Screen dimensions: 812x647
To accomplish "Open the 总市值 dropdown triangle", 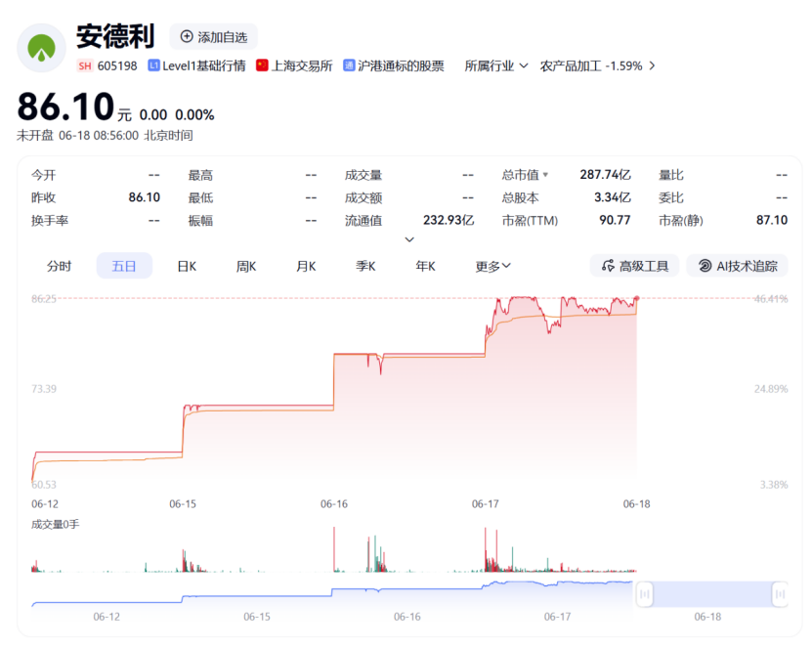I will click(x=545, y=175).
